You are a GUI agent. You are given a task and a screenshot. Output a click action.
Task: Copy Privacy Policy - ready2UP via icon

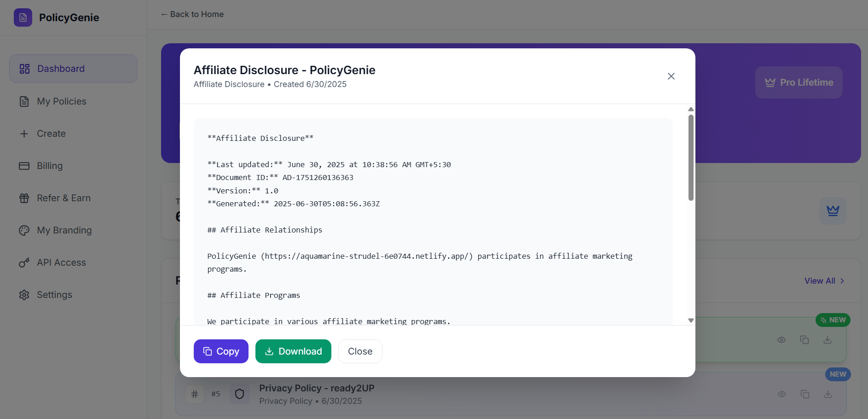pyautogui.click(x=805, y=394)
